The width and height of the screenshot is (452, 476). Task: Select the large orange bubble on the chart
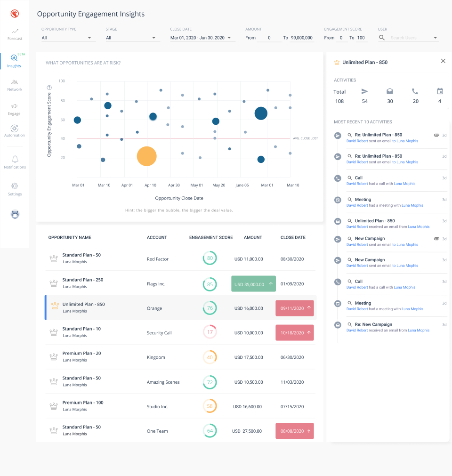[x=146, y=157]
